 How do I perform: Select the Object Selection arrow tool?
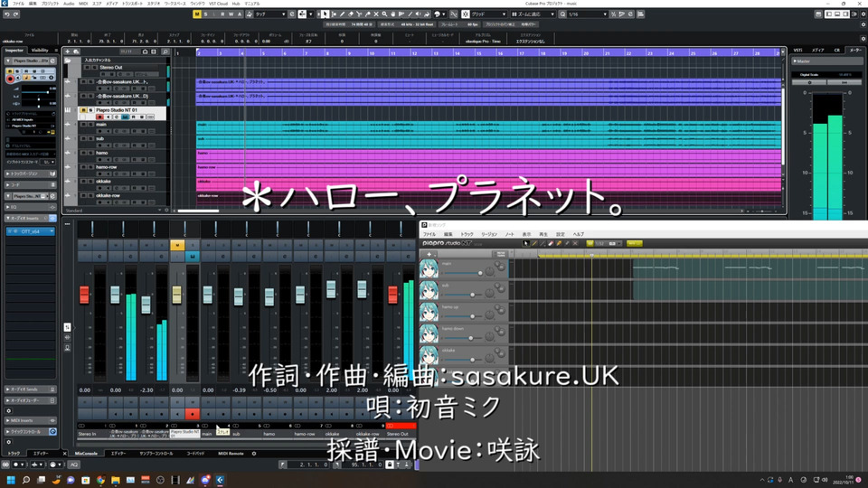coord(325,14)
